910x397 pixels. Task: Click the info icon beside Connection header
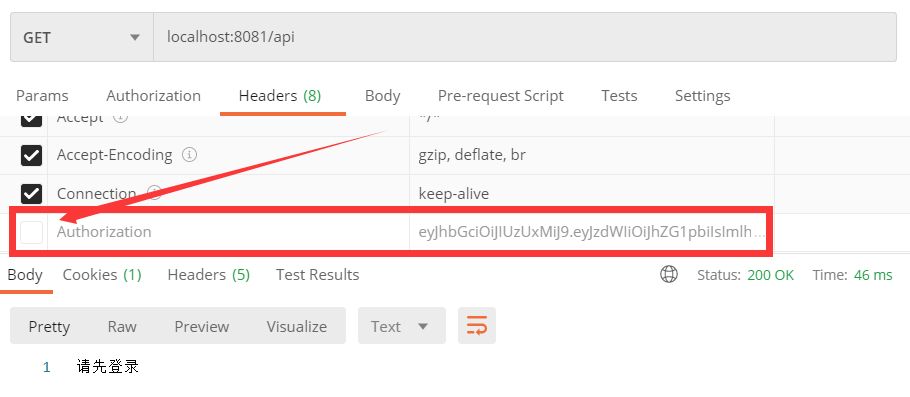(154, 193)
